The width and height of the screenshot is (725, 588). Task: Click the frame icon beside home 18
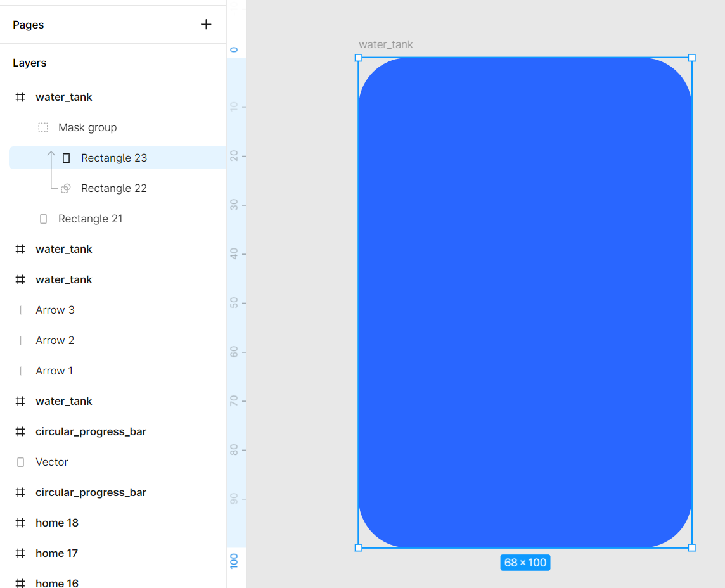coord(20,523)
